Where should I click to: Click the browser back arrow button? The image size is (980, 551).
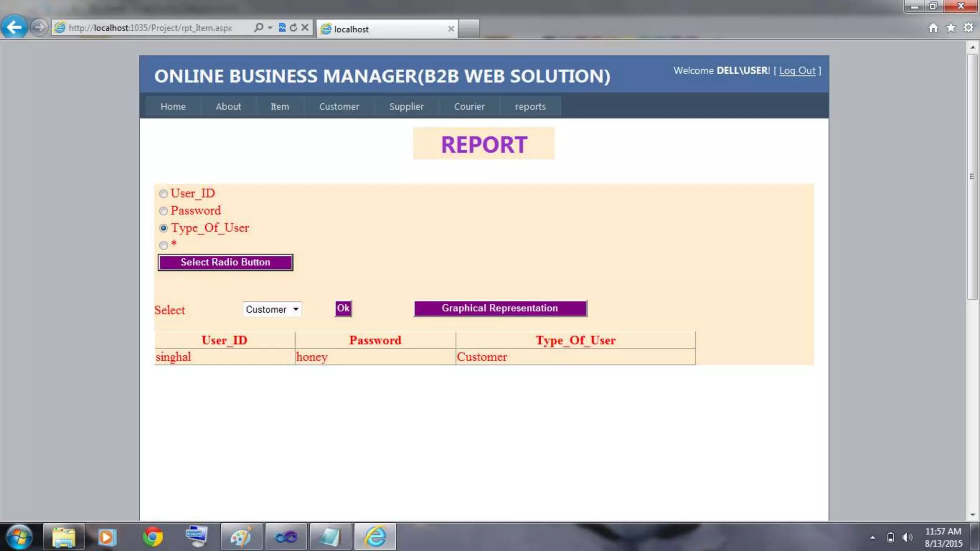coord(14,27)
